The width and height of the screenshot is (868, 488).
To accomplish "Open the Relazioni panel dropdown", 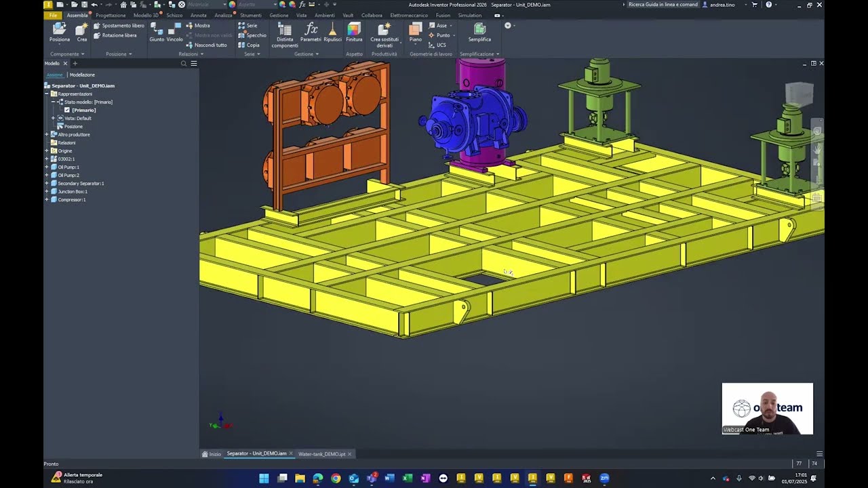I will (x=190, y=54).
